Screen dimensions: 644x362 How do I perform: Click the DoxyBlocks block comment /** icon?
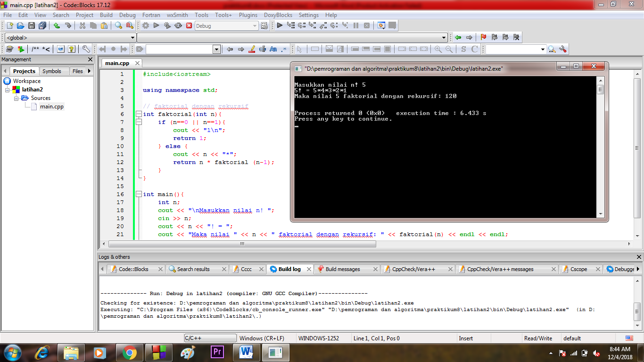point(35,49)
